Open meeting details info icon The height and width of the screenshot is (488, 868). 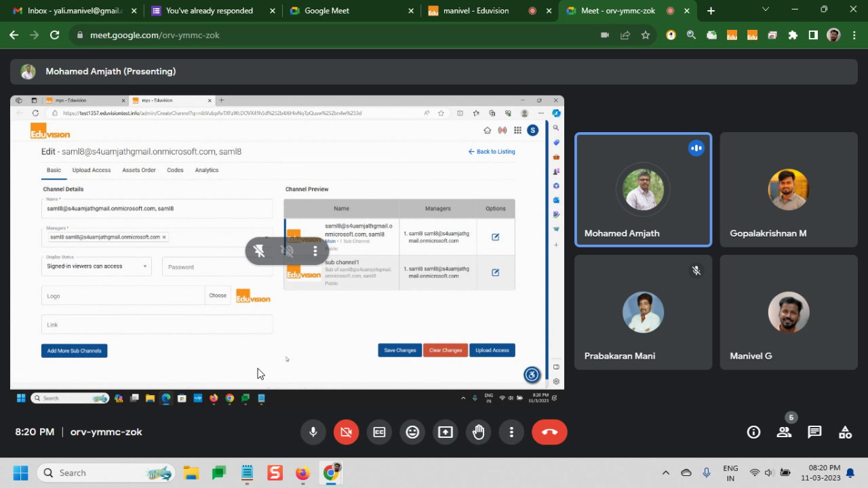pyautogui.click(x=753, y=432)
